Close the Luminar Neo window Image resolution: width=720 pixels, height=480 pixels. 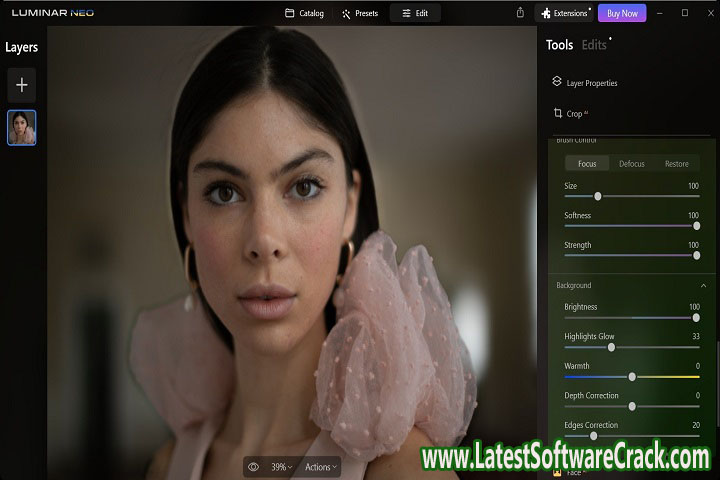[x=710, y=13]
